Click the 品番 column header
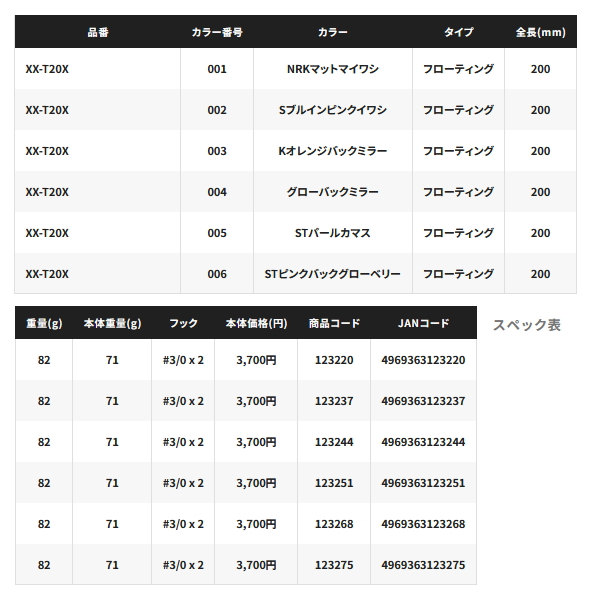 [x=98, y=32]
